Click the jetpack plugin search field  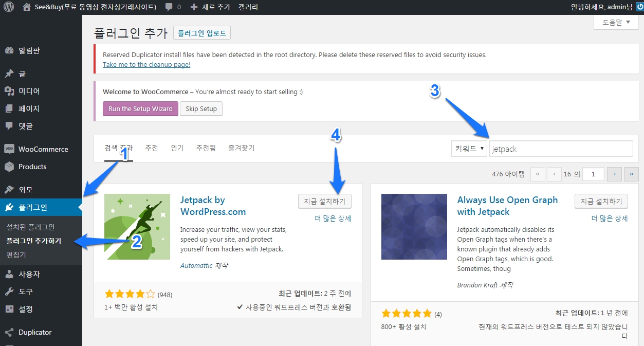coord(560,149)
